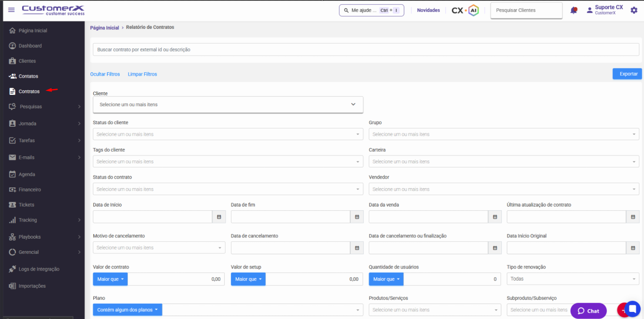
Task: Click the Exportar button
Action: [627, 74]
